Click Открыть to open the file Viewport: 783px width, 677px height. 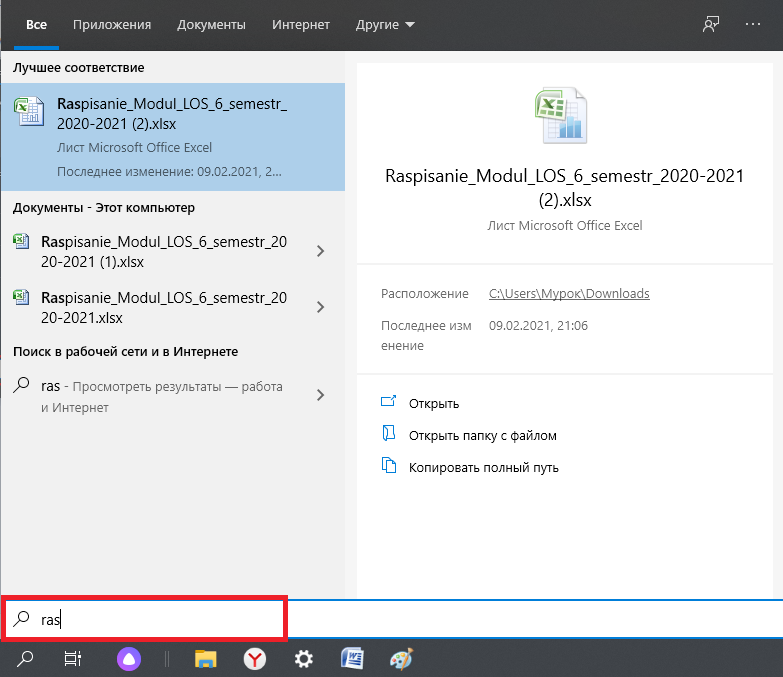[x=433, y=403]
